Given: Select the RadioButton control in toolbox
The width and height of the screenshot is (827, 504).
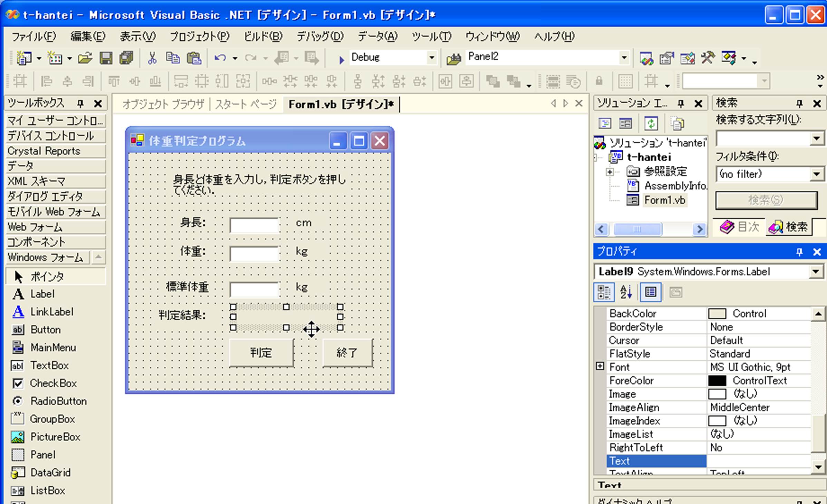Looking at the screenshot, I should click(58, 401).
